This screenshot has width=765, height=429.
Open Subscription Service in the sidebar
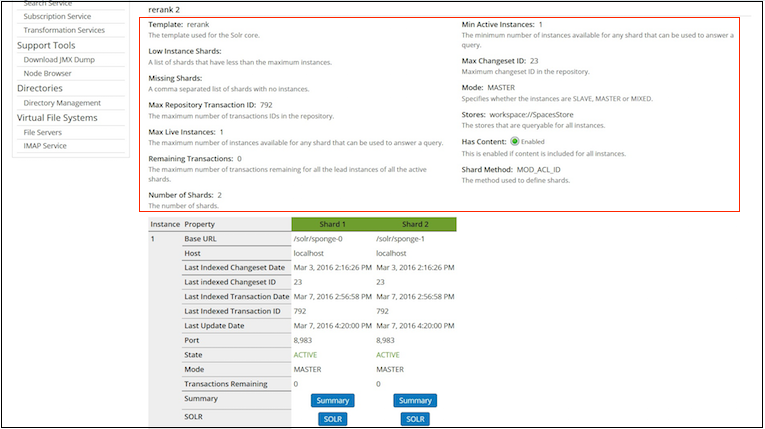pos(59,17)
